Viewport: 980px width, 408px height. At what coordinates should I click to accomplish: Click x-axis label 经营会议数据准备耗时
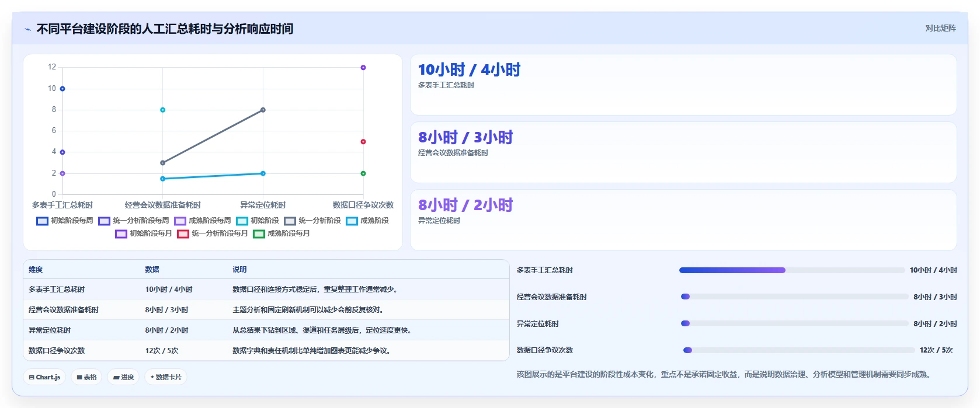pos(163,205)
